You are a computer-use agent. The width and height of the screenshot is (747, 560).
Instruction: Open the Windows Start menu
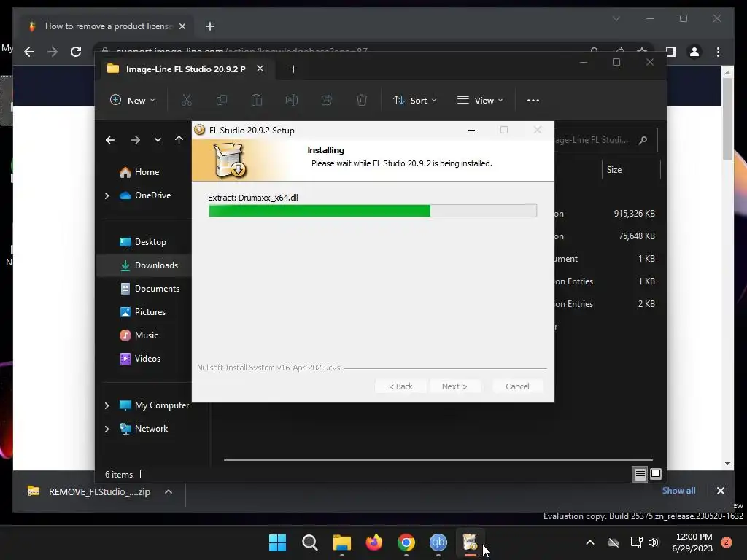tap(277, 542)
